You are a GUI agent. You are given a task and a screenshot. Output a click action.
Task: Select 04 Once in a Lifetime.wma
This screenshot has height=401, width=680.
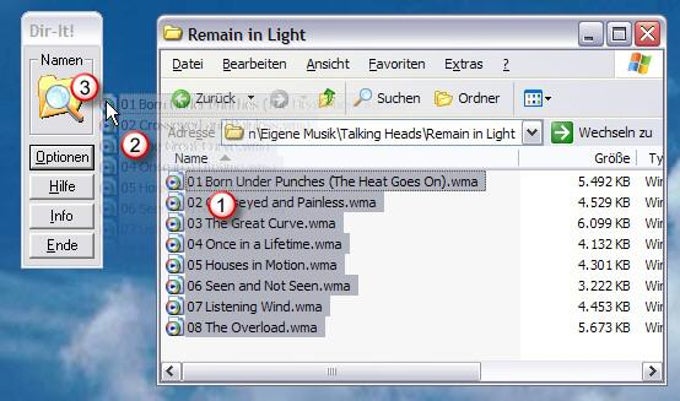point(264,244)
